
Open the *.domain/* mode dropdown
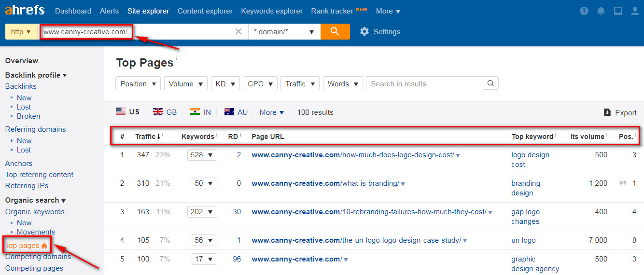click(284, 32)
